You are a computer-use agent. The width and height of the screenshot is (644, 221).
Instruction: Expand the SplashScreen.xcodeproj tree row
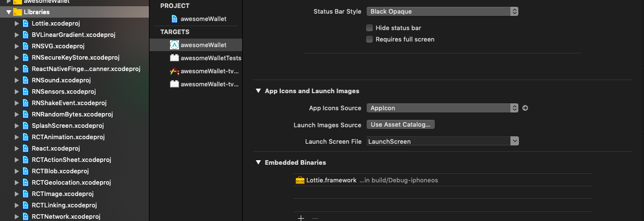pos(16,126)
